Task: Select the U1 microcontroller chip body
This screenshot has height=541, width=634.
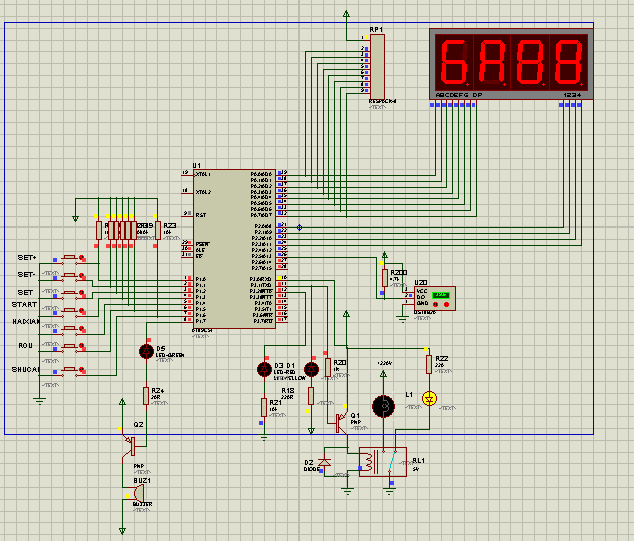Action: pyautogui.click(x=235, y=249)
